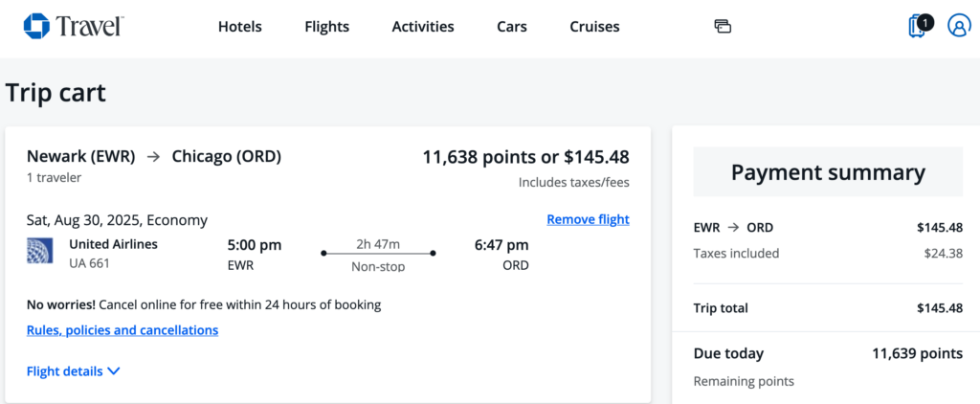Open the account profile icon

click(x=958, y=26)
